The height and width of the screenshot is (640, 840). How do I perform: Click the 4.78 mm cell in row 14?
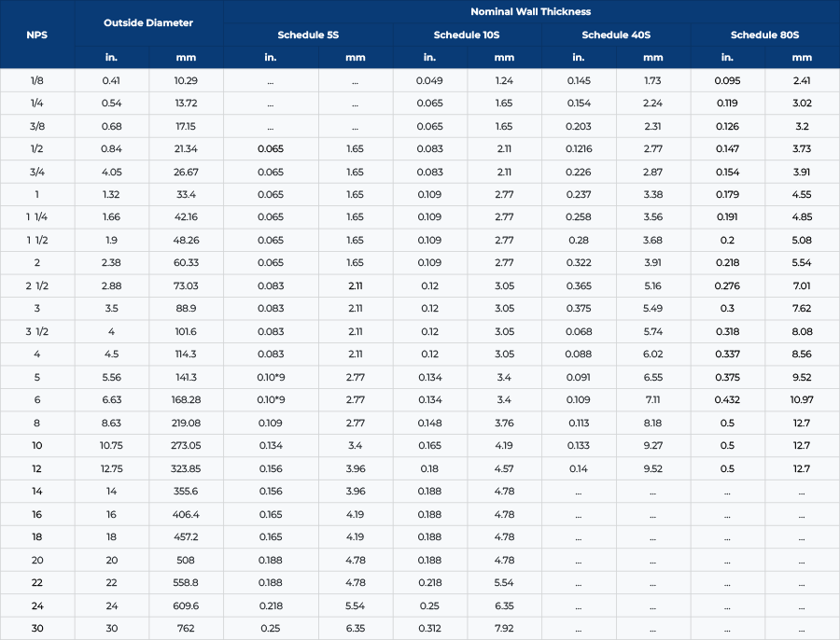click(504, 491)
